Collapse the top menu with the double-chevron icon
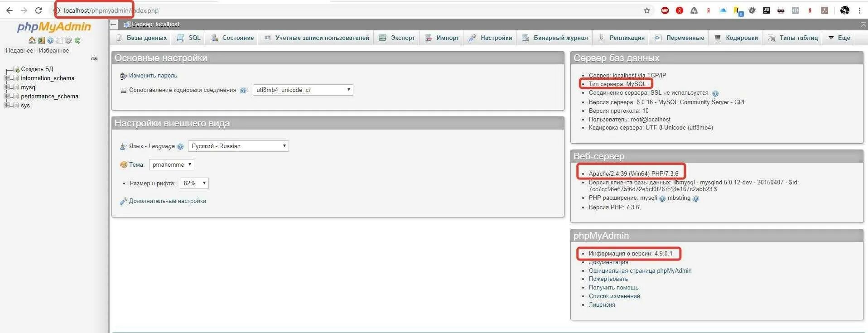 click(x=863, y=24)
